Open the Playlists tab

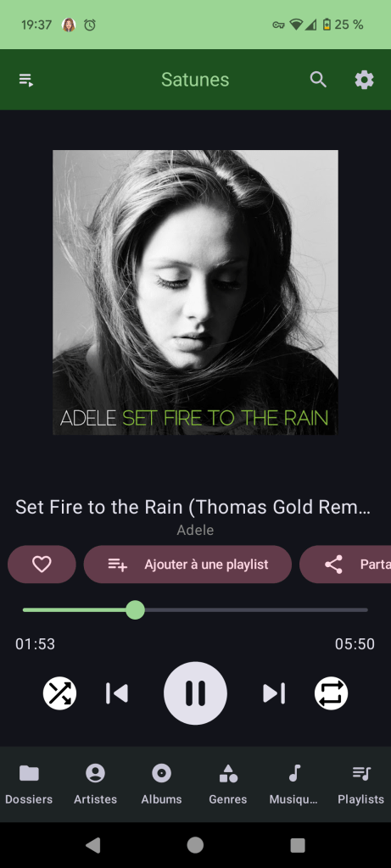click(361, 784)
